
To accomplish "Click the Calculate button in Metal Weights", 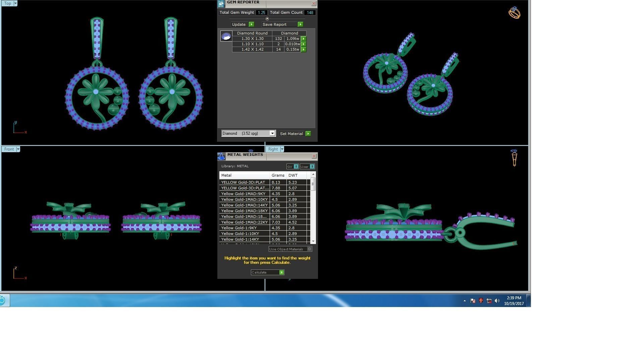I will (268, 273).
